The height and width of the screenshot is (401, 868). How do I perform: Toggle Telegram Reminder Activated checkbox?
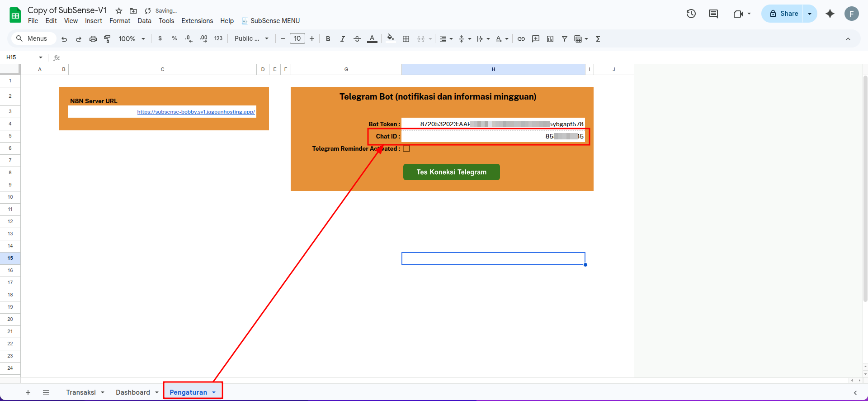pyautogui.click(x=406, y=148)
